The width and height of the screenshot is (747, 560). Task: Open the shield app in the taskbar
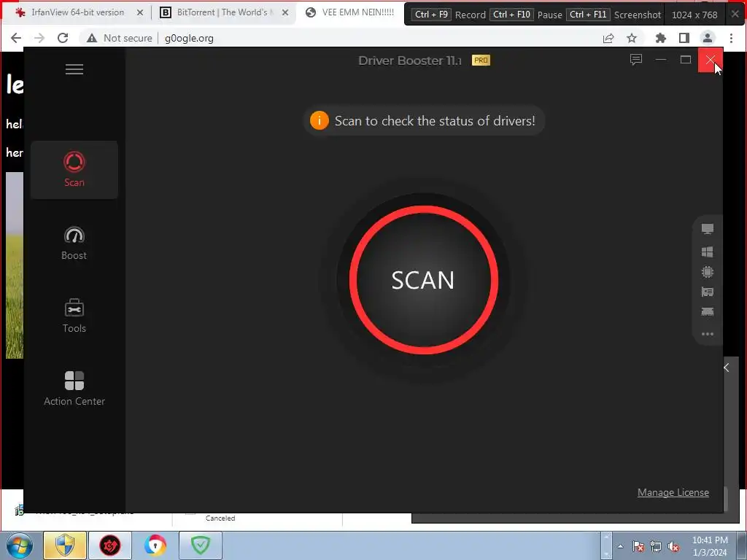coord(65,545)
